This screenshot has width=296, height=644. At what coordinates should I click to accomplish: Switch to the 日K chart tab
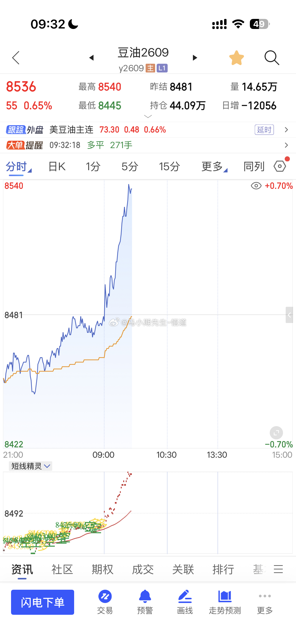click(x=57, y=167)
